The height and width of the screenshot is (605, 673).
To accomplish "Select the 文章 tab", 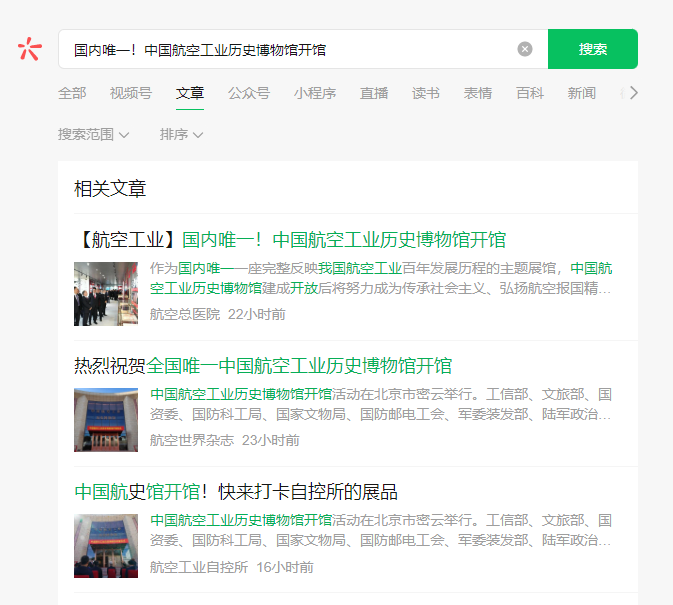I will click(190, 93).
